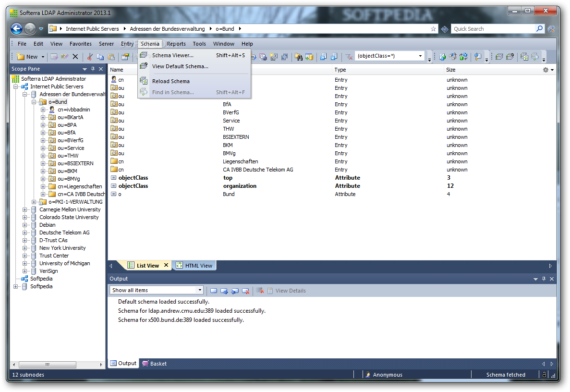Click the Reload Schema toolbar icon

click(x=524, y=56)
